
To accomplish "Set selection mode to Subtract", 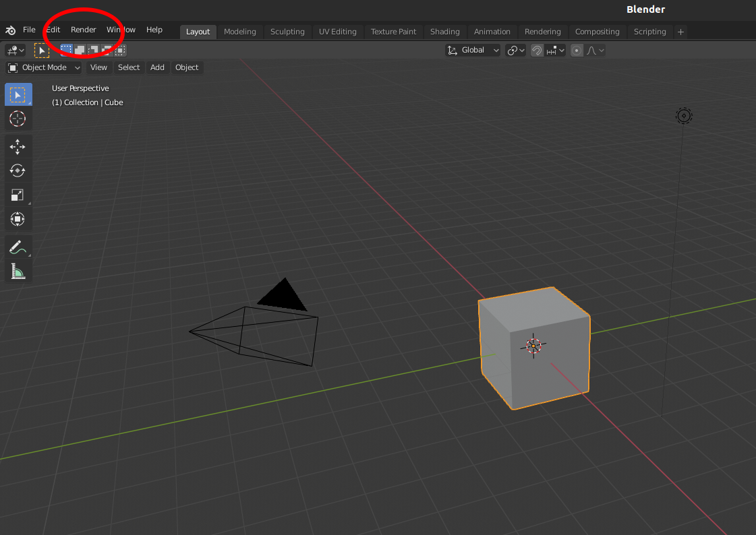I will click(x=93, y=50).
